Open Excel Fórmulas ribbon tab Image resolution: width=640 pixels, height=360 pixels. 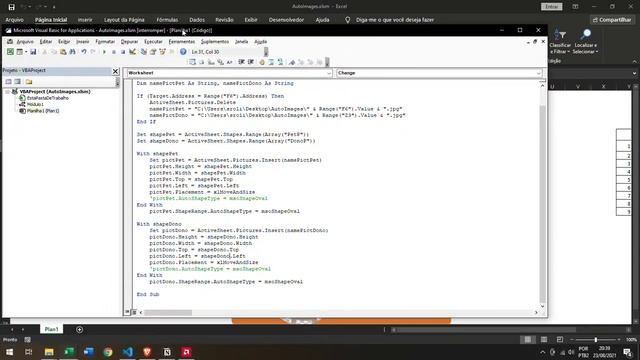(167, 20)
